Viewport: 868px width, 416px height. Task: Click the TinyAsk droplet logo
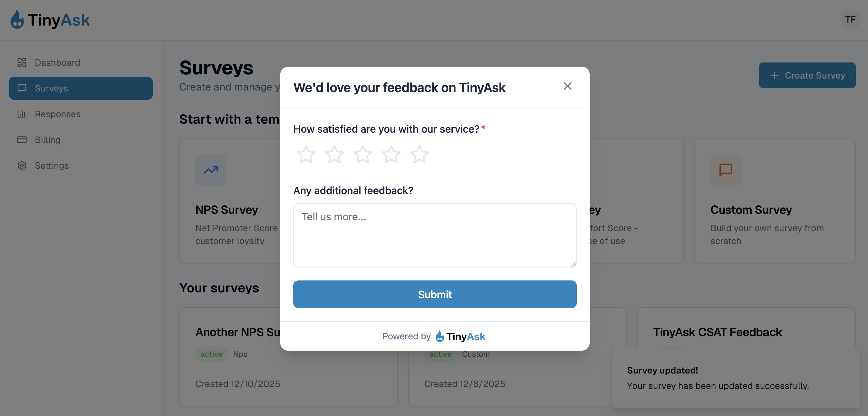pyautogui.click(x=17, y=20)
